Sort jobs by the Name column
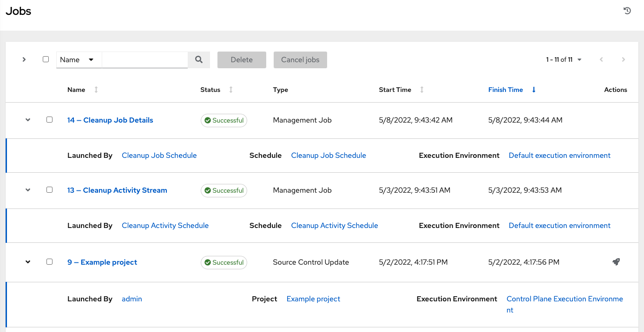This screenshot has width=644, height=332. pos(96,90)
